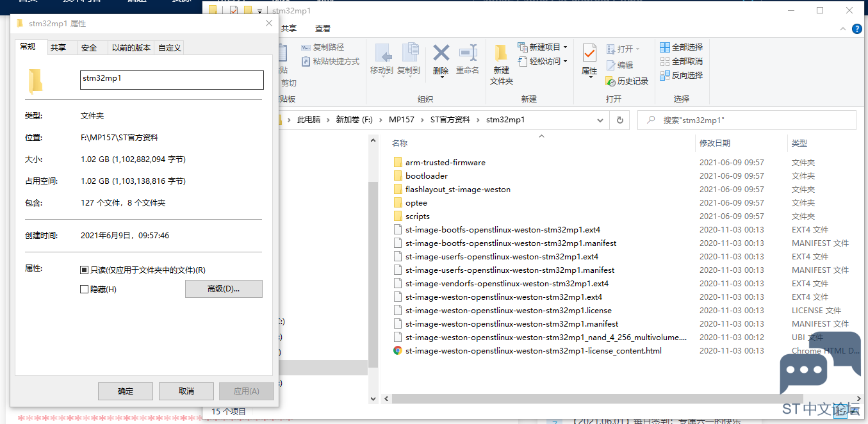This screenshot has height=424, width=868.
Task: Click the Properties (属性) ribbon icon
Action: click(x=589, y=53)
